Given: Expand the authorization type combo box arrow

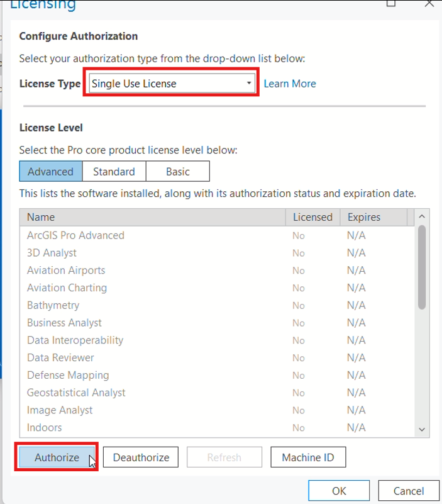Looking at the screenshot, I should (x=248, y=83).
